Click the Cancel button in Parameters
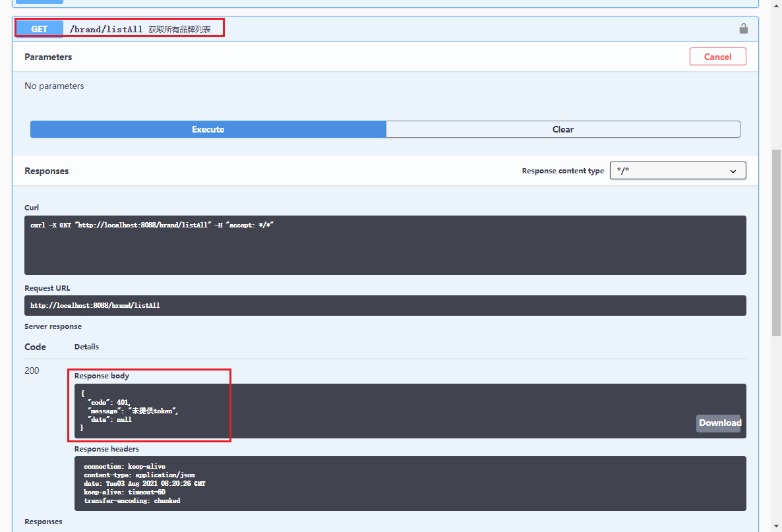The height and width of the screenshot is (532, 782). point(717,57)
